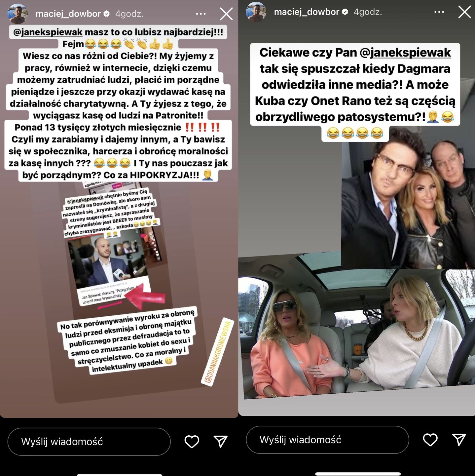Close the left story with X
Image resolution: width=475 pixels, height=476 pixels.
(226, 14)
